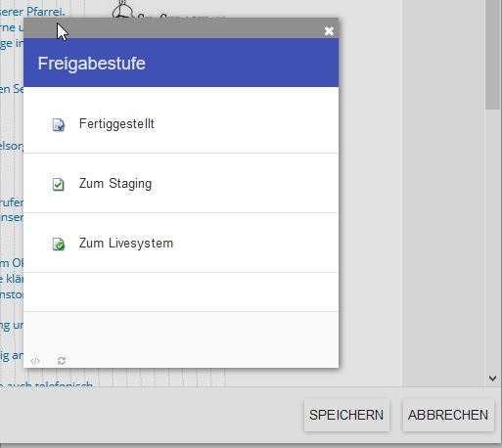This screenshot has width=502, height=448.
Task: Click the Fertiggestellt document icon
Action: click(x=59, y=124)
